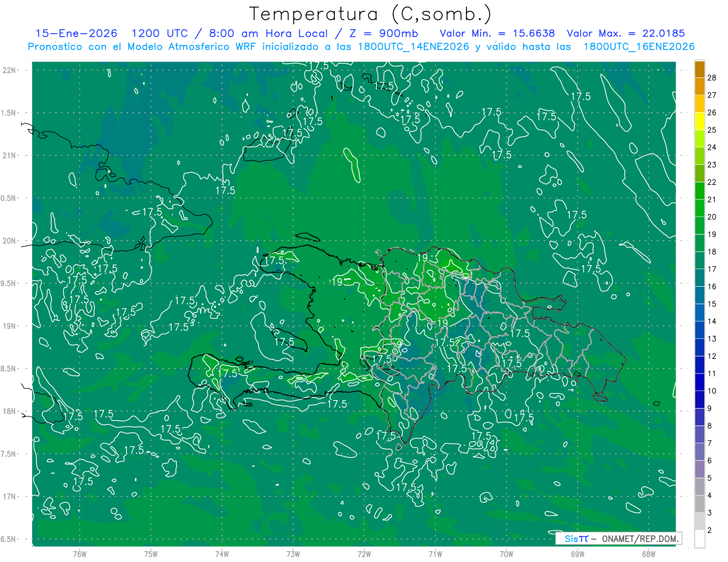The width and height of the screenshot is (728, 562).
Task: Click the "19N" latitude axis label
Action: [8, 326]
